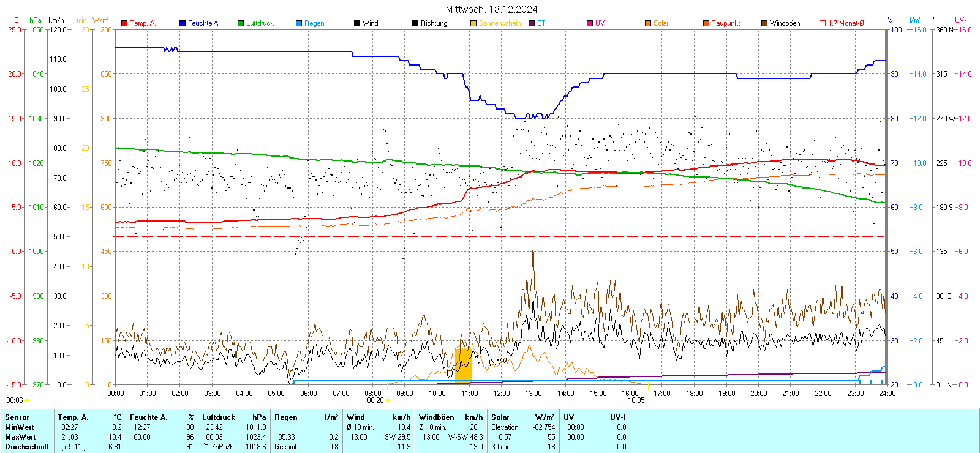Viewport: 980px width, 453px height.
Task: Toggle the black Richtung legend box
Action: (x=415, y=23)
